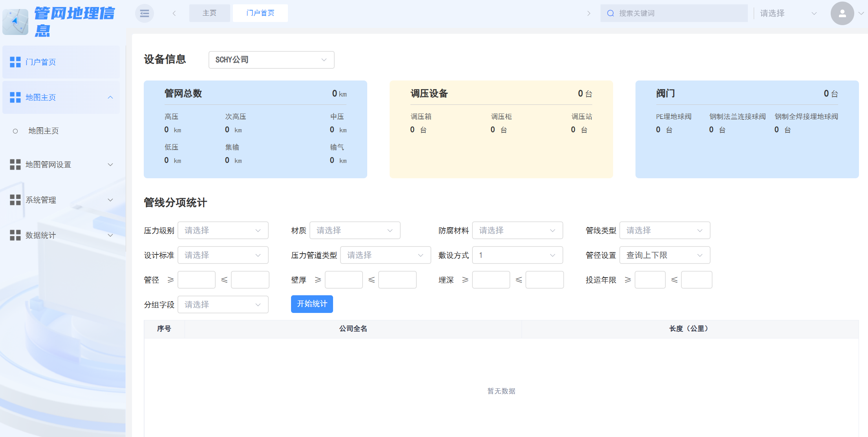The image size is (868, 437).
Task: Click the app logo in the top-left corner
Action: 15,22
